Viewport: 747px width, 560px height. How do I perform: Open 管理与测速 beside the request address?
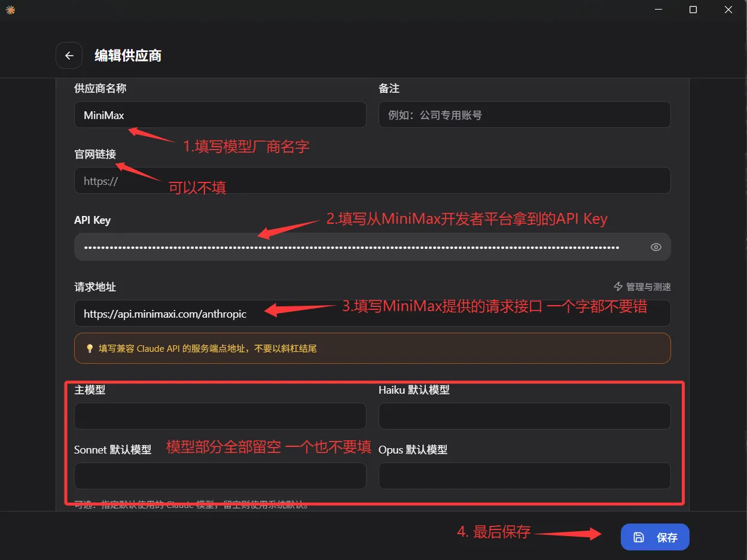coord(642,287)
